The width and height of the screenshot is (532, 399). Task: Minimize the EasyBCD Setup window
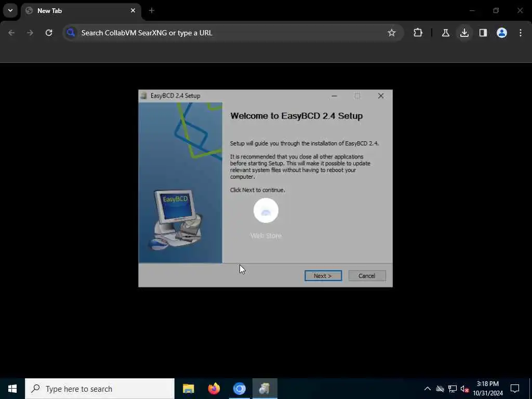334,96
